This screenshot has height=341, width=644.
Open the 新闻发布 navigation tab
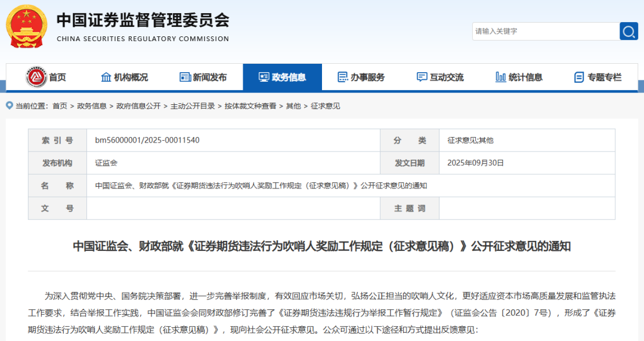click(203, 77)
